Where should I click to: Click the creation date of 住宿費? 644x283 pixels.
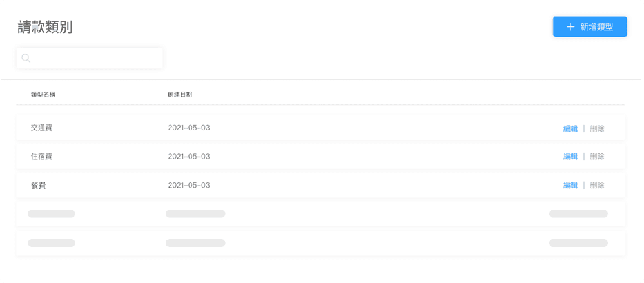point(189,157)
